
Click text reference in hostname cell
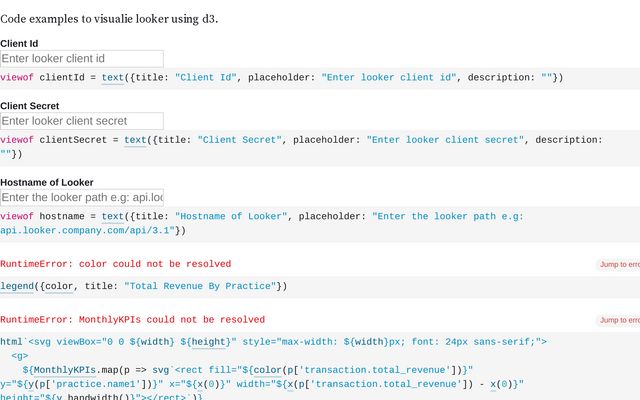point(112,216)
